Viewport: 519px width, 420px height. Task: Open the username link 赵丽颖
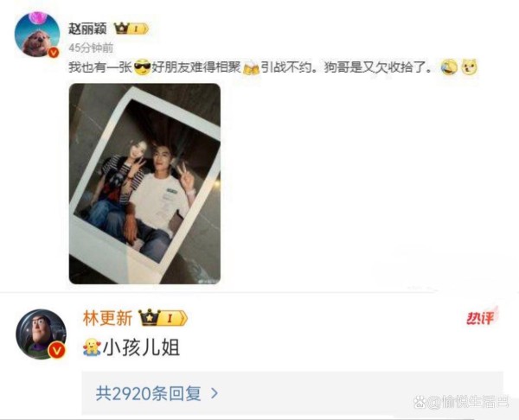point(87,29)
